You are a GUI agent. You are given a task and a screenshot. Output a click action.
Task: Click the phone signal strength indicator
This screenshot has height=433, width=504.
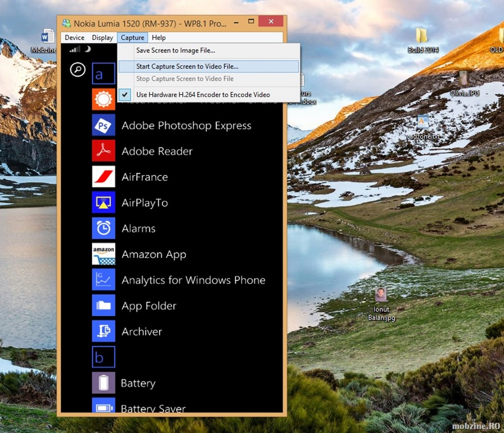tap(75, 49)
